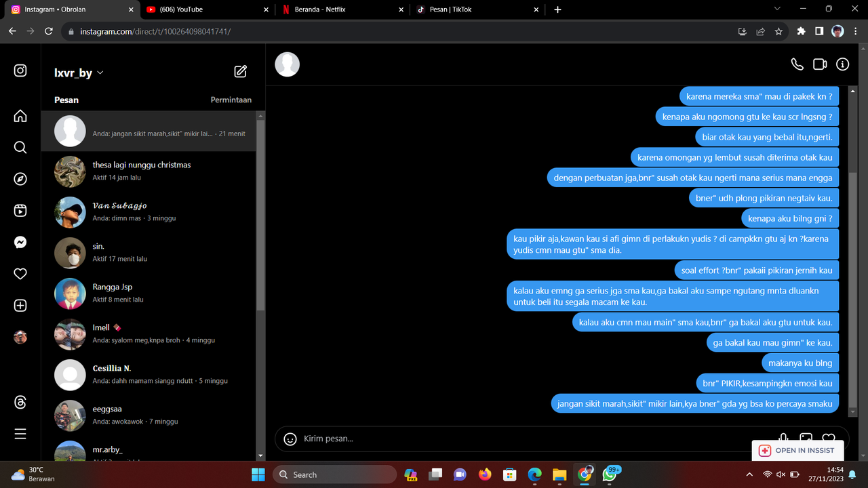Open the emoji picker in the message bar
The image size is (868, 488).
(x=290, y=439)
